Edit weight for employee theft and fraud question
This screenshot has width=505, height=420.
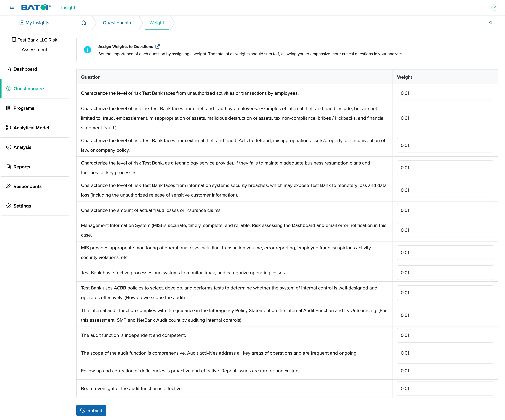[445, 118]
